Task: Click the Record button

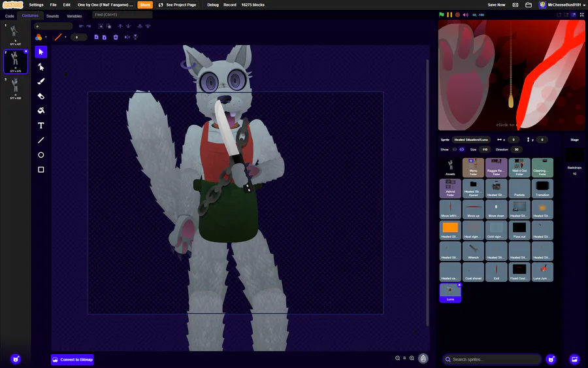Action: pyautogui.click(x=230, y=5)
